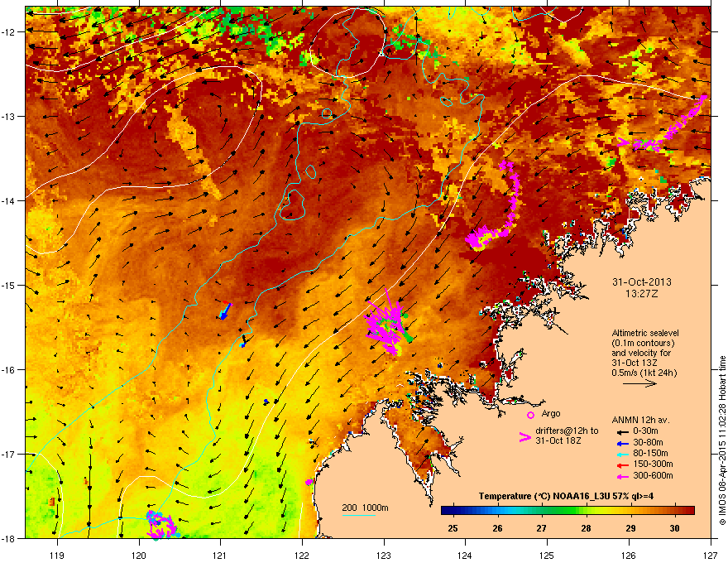Click the colorbar tick label '29'
Image resolution: width=728 pixels, height=563 pixels.
coord(630,528)
